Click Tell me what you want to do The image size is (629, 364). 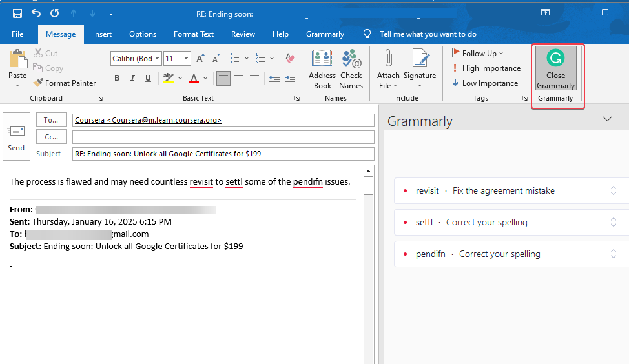(428, 34)
